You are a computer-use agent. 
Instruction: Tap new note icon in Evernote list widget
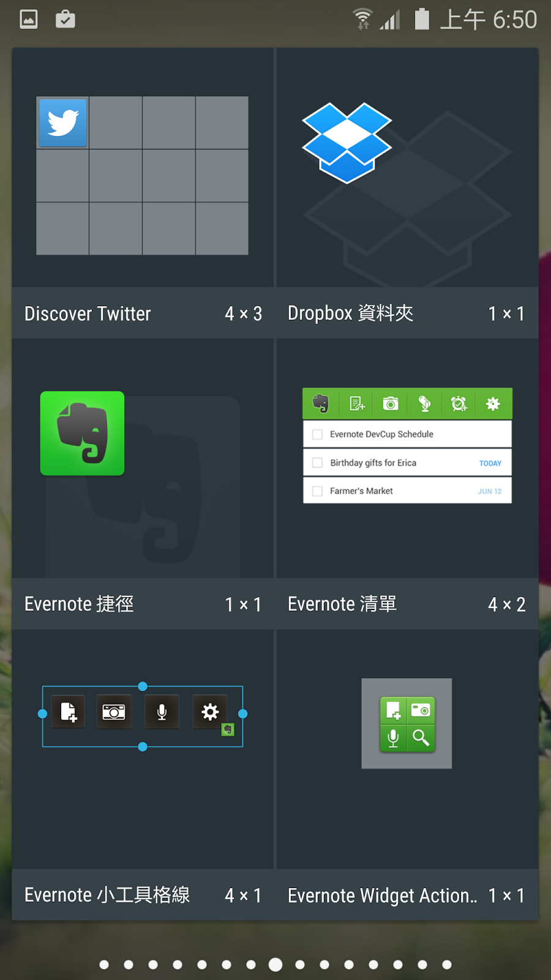[x=357, y=403]
